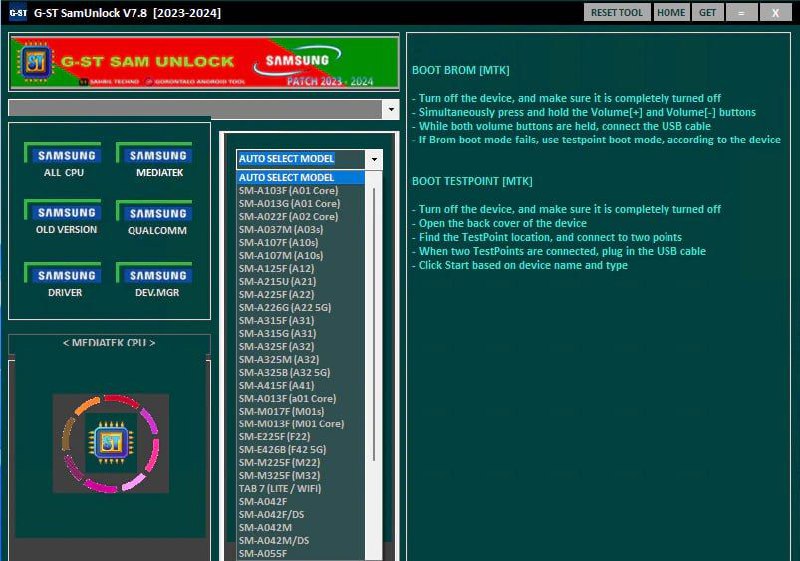
Task: Click the gray top combo box field
Action: (195, 109)
